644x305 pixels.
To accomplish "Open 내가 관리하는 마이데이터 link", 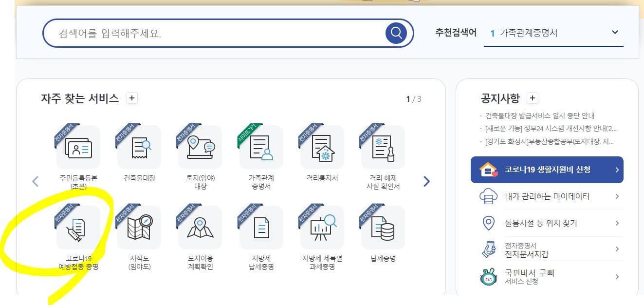I will [547, 196].
